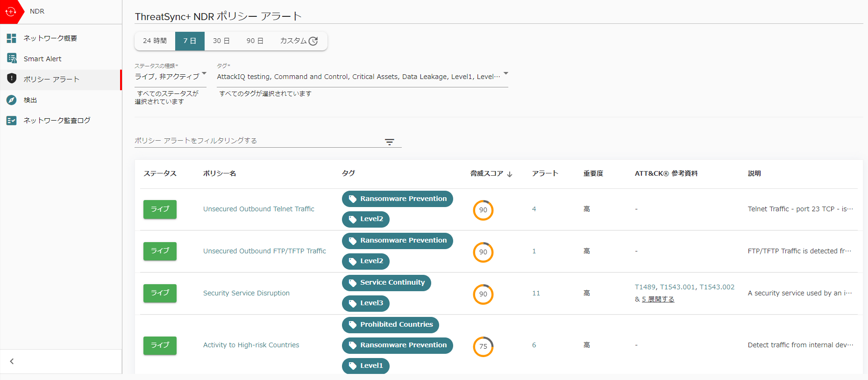Select the 90 日 time range tab
The width and height of the screenshot is (868, 380).
click(255, 41)
